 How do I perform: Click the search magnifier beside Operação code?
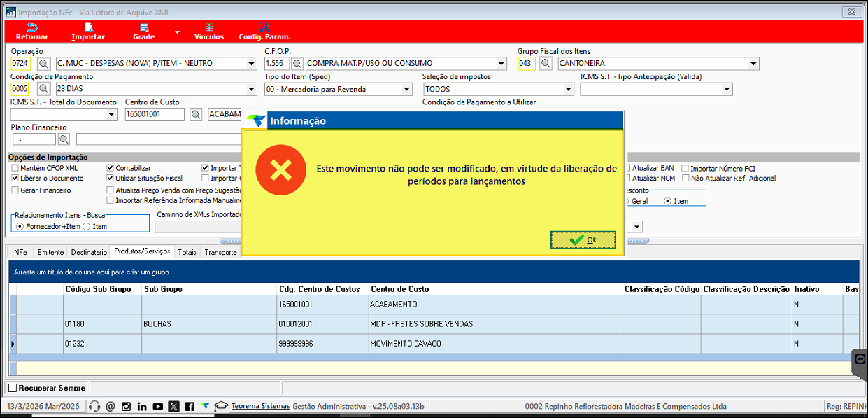point(43,64)
